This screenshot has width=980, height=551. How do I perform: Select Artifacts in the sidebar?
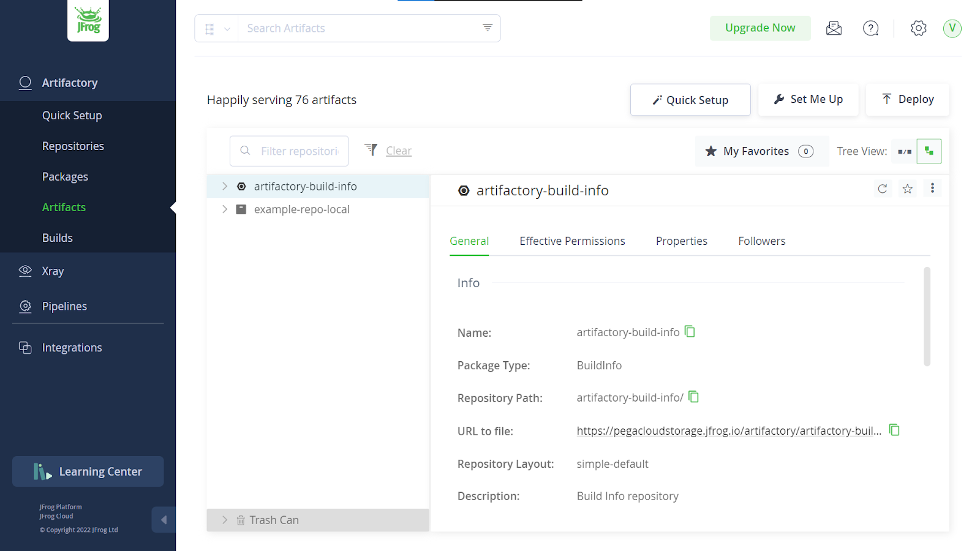coord(64,208)
